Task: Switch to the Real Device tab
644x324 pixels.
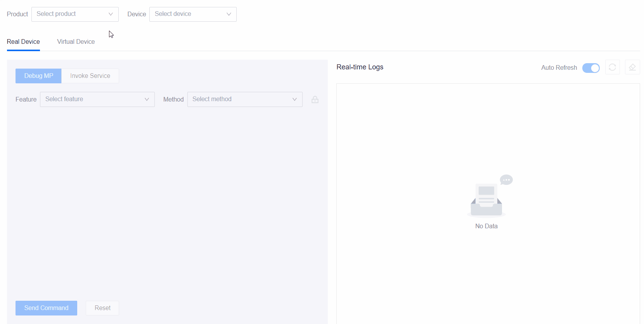Action: 23,42
